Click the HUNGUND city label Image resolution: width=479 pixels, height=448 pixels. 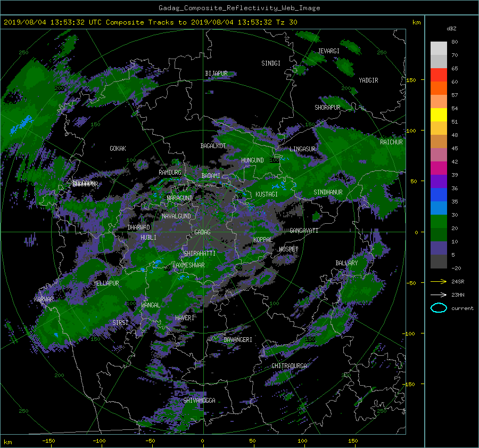point(252,160)
